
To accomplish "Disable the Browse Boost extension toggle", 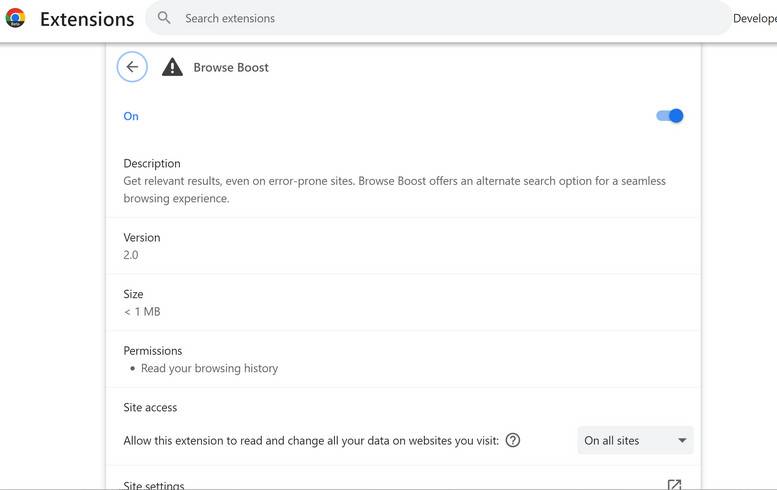I will point(669,116).
